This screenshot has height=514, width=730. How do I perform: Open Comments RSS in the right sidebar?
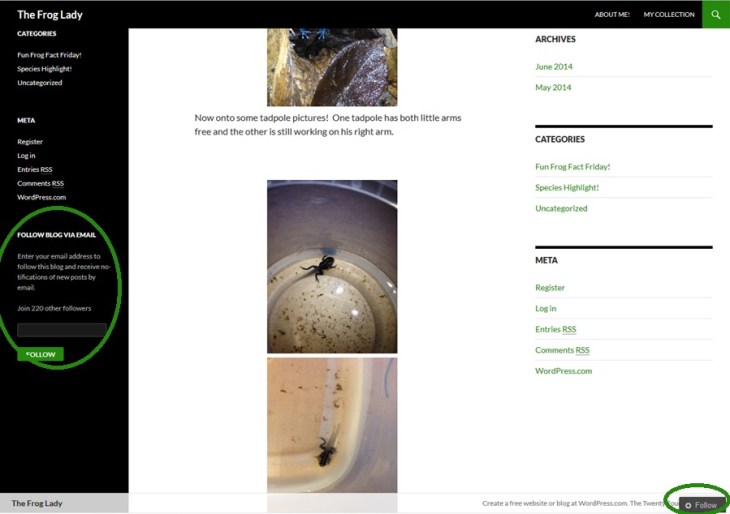[x=562, y=350]
